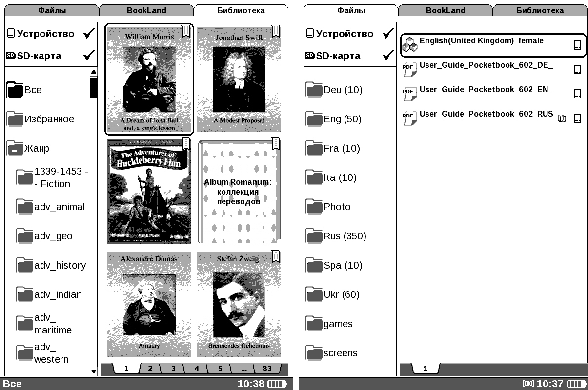588x390 pixels.
Task: Click the battery icon beside 10:38
Action: (x=277, y=384)
